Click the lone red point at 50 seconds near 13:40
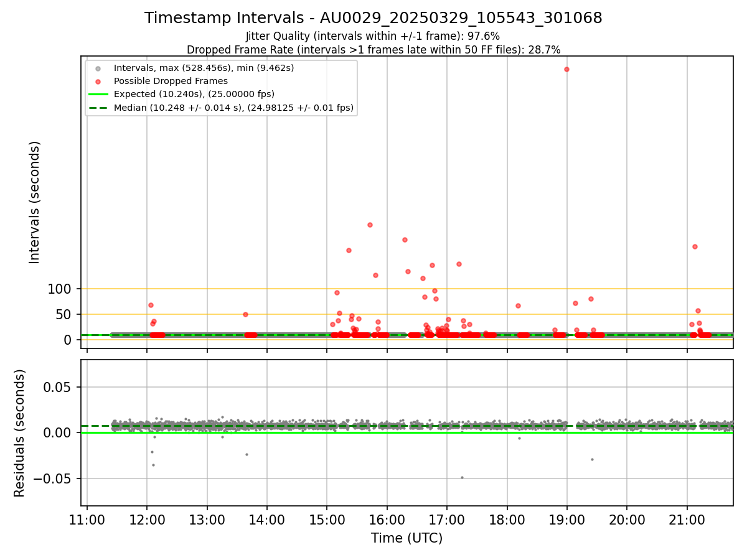Image resolution: width=747 pixels, height=560 pixels. pos(245,314)
